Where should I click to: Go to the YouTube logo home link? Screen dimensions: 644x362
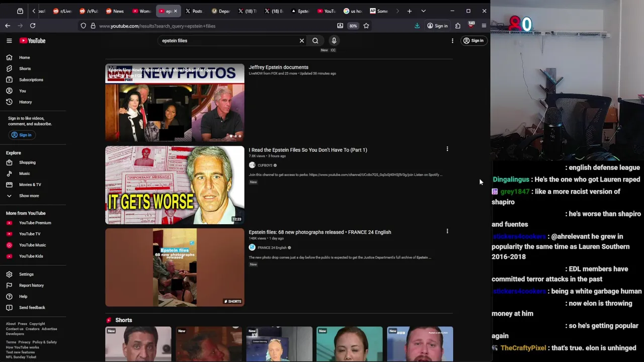33,41
